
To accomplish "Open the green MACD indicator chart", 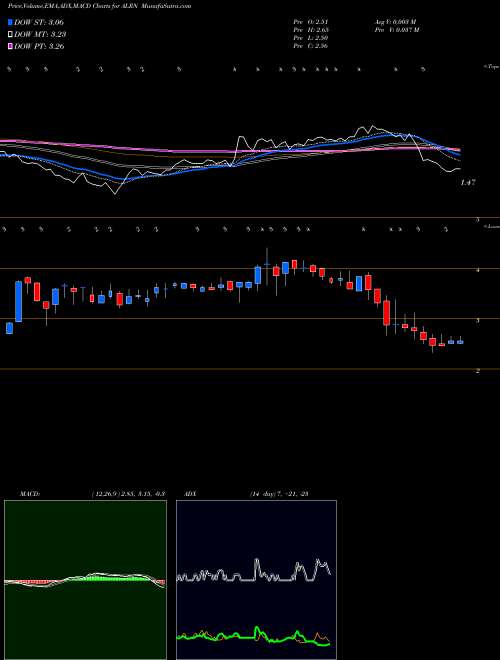I will tap(85, 580).
